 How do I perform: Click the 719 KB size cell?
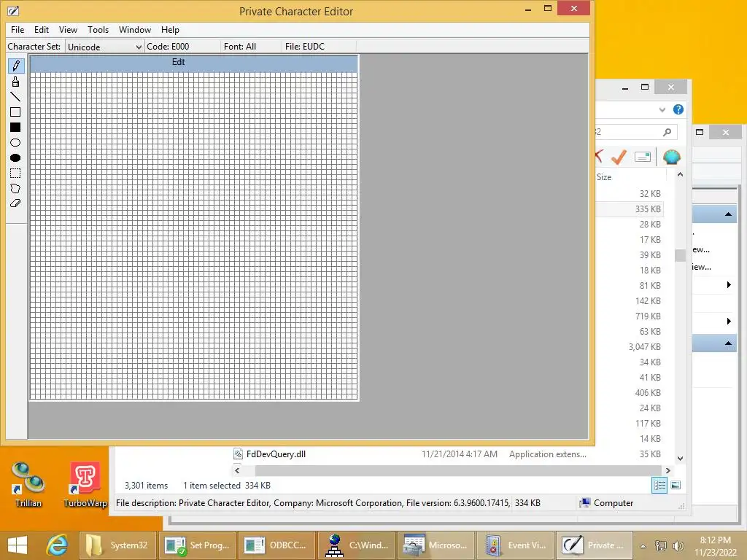(648, 316)
